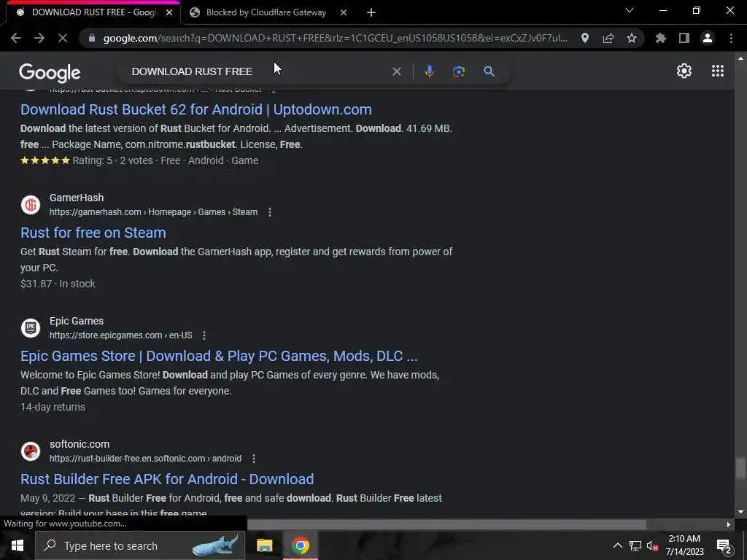The image size is (747, 560).
Task: Open the Epic Games Store result link
Action: [x=219, y=356]
